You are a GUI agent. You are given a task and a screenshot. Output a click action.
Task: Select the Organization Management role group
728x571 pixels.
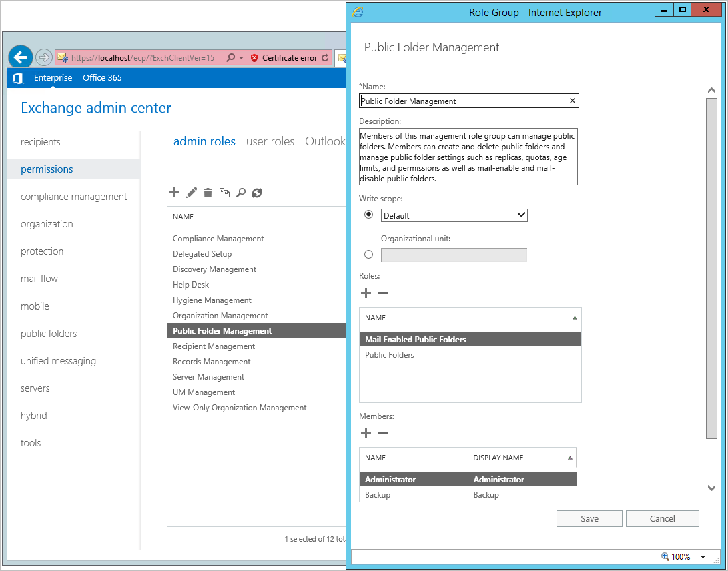pyautogui.click(x=220, y=316)
